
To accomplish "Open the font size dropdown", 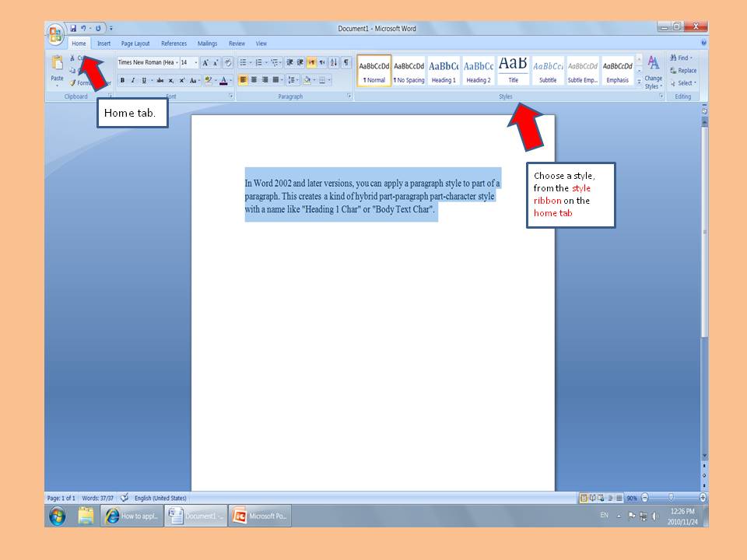I will [195, 62].
